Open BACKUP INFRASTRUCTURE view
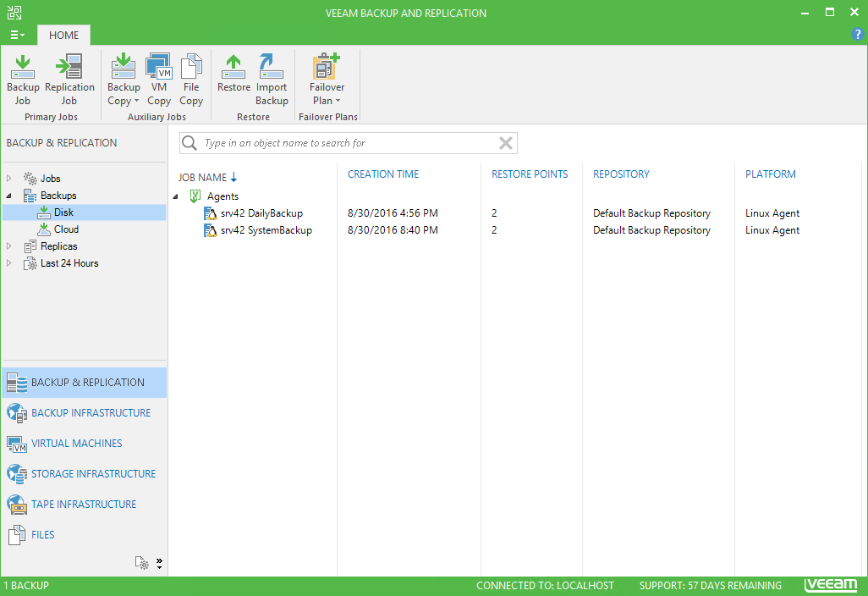 click(x=84, y=412)
